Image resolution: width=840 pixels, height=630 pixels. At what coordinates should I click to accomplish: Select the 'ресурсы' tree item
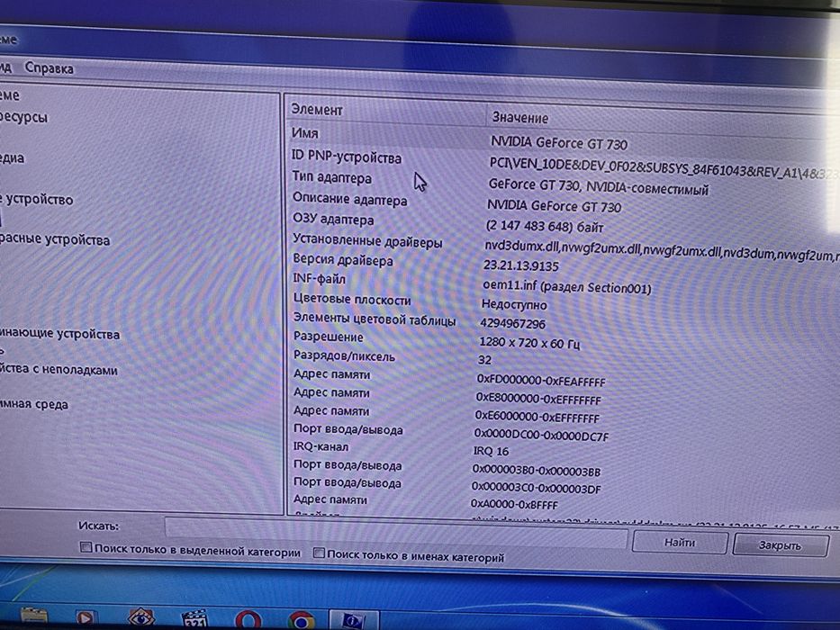[23, 117]
